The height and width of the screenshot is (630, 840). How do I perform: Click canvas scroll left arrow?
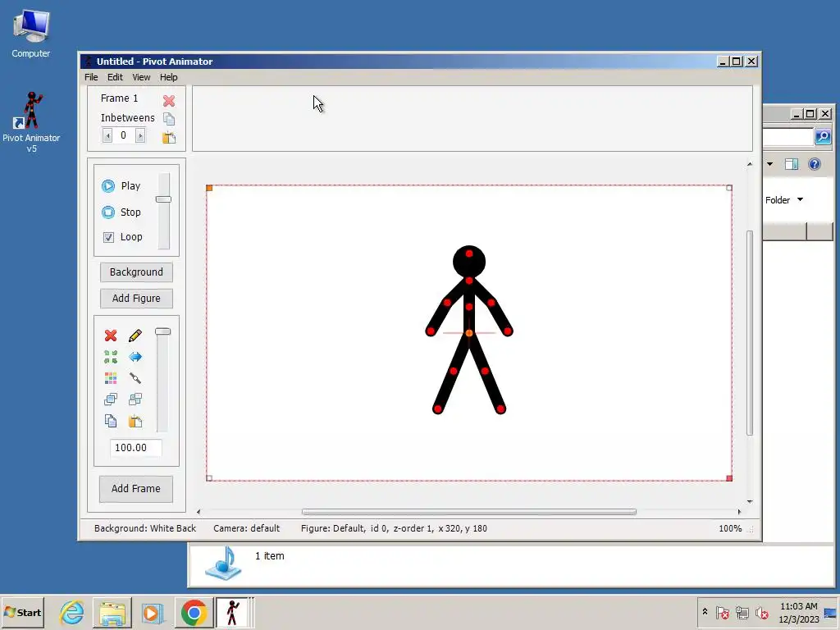click(199, 512)
